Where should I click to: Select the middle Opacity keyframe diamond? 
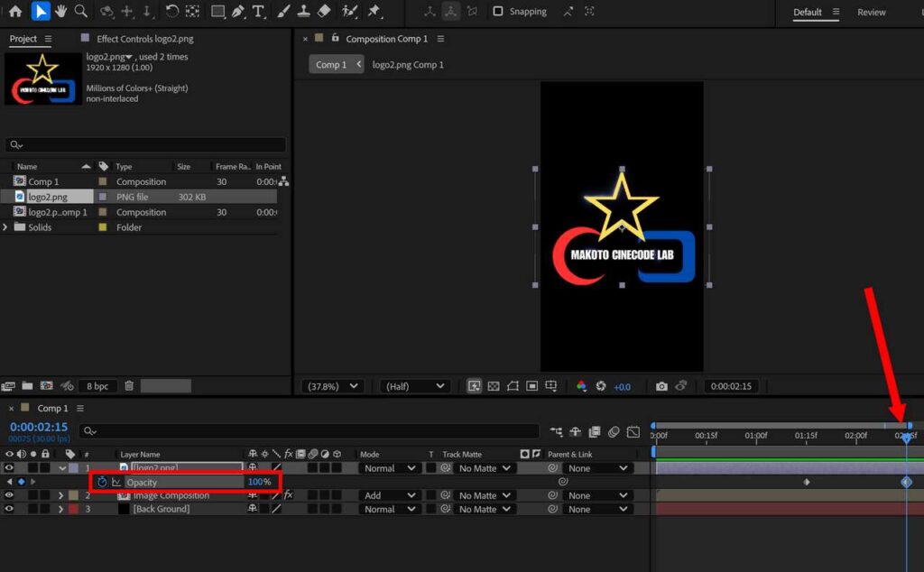tap(806, 482)
